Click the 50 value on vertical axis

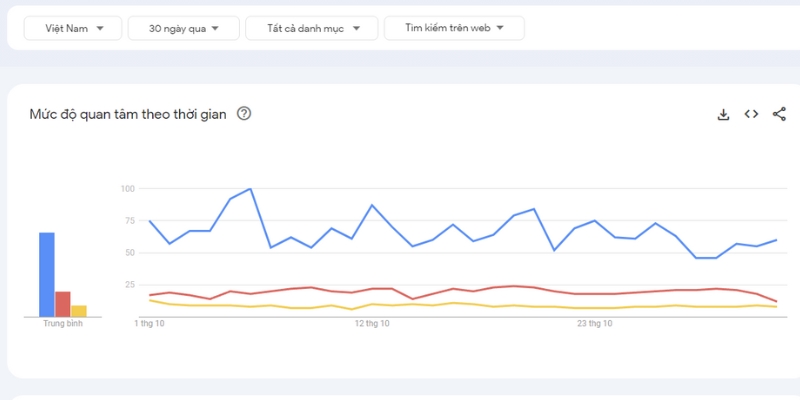pos(128,253)
